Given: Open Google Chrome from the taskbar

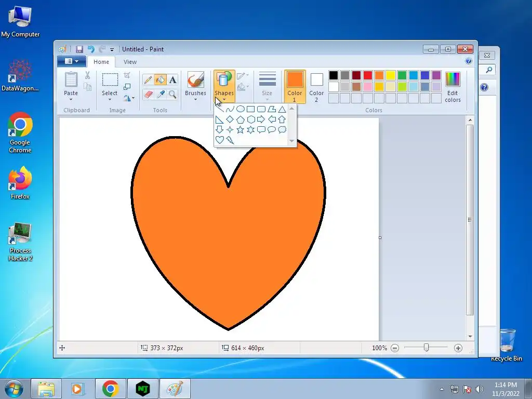Looking at the screenshot, I should point(110,389).
